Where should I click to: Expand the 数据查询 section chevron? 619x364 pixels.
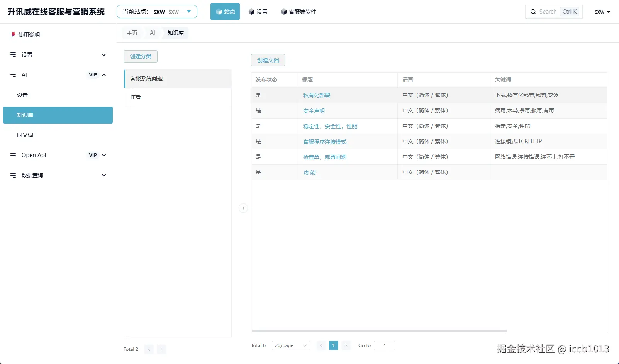click(x=104, y=175)
